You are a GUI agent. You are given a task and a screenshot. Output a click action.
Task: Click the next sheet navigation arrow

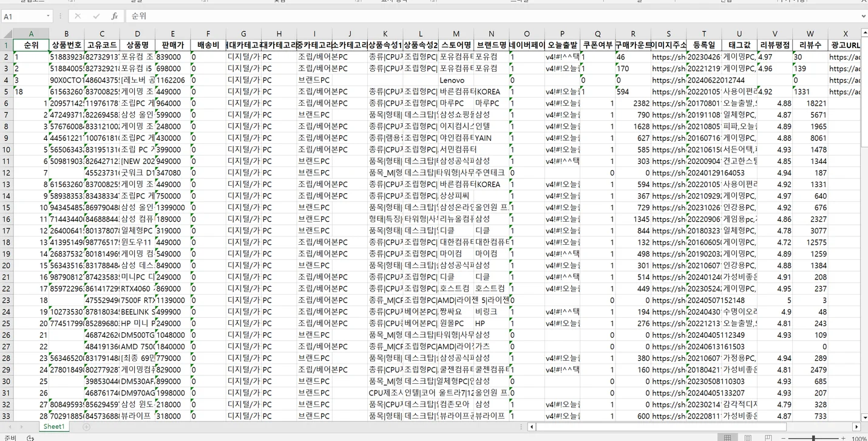pyautogui.click(x=23, y=427)
